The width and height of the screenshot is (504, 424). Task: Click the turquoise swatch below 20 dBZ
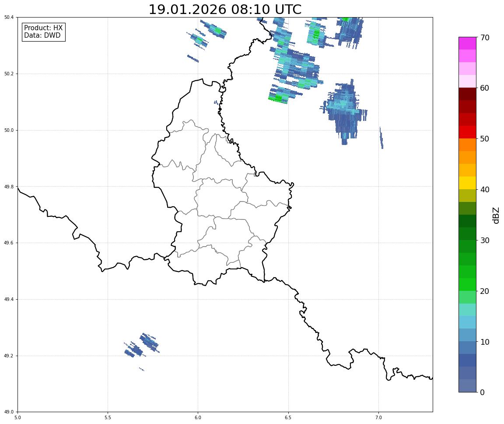(x=467, y=310)
